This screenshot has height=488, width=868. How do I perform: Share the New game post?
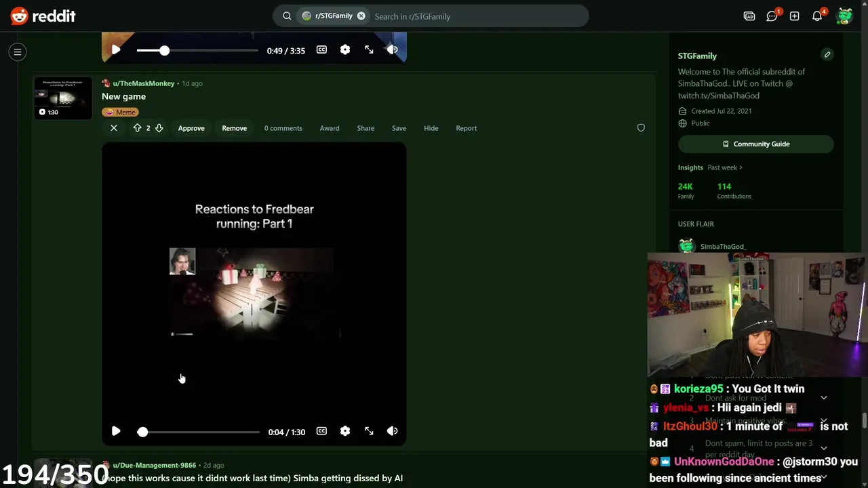366,128
